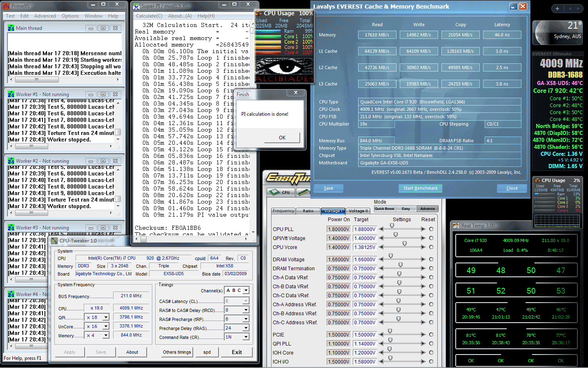The height and width of the screenshot is (368, 588).
Task: Click QPI PLL slider left decrease arrow
Action: pyautogui.click(x=381, y=343)
